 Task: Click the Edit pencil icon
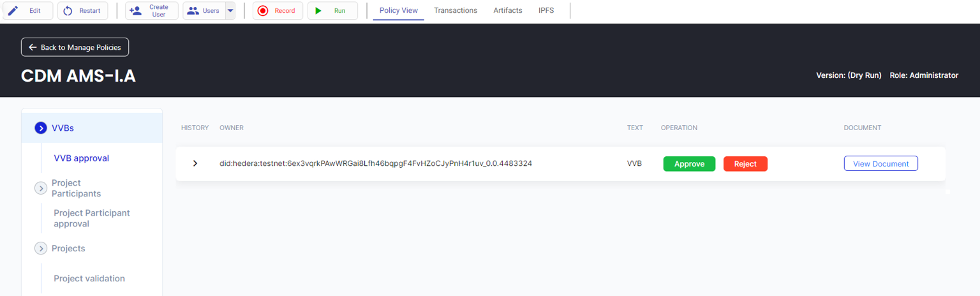click(x=13, y=11)
